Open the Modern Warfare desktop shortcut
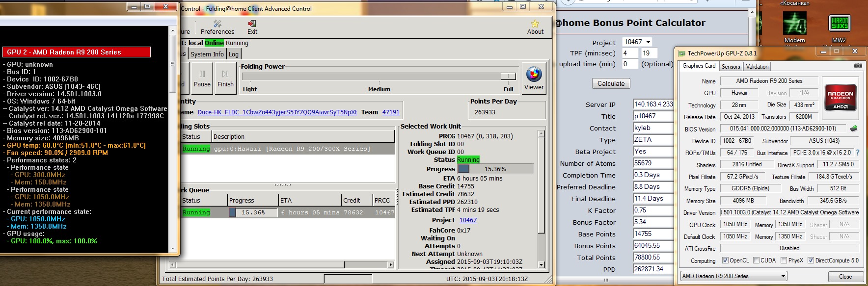The image size is (868, 286). pos(794,27)
